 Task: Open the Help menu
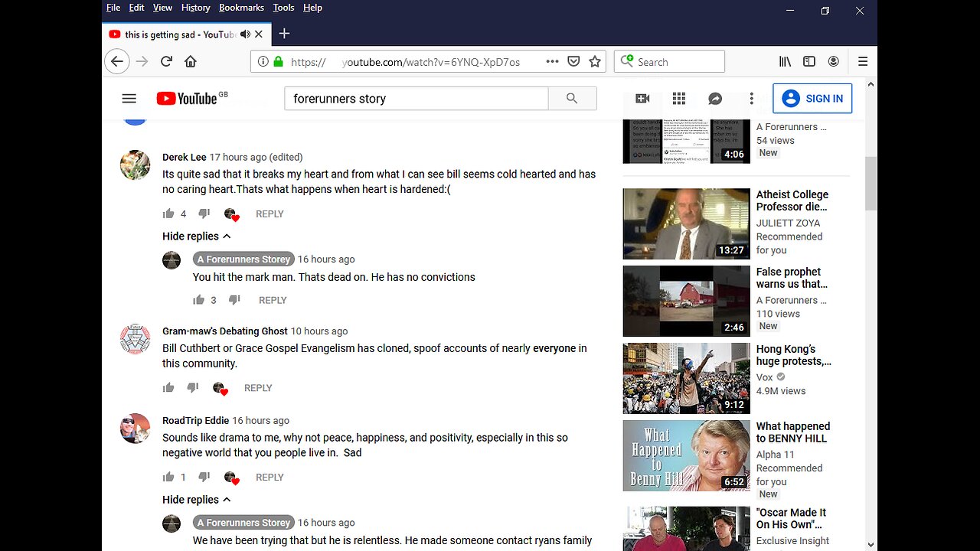(312, 8)
